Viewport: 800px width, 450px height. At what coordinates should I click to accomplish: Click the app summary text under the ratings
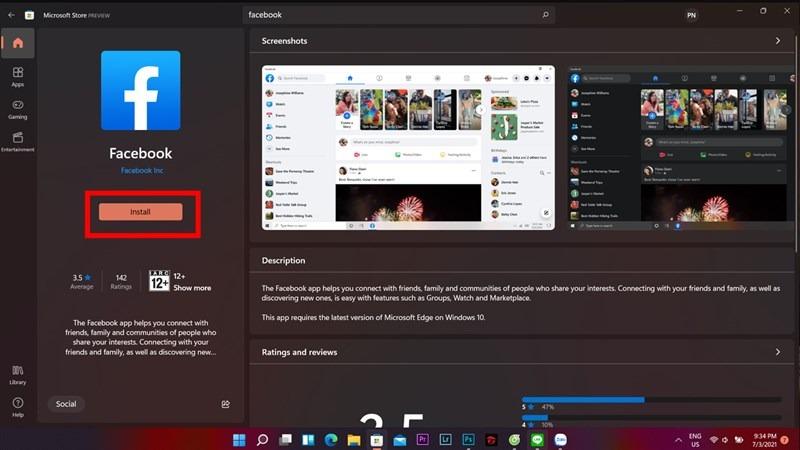point(140,337)
